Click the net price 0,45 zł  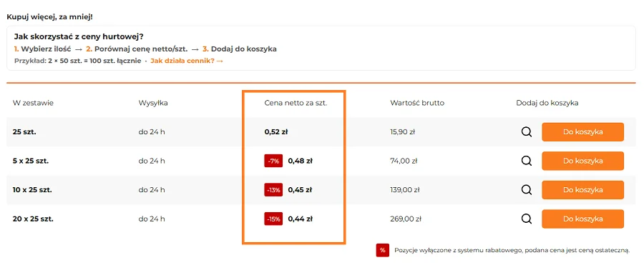(301, 190)
